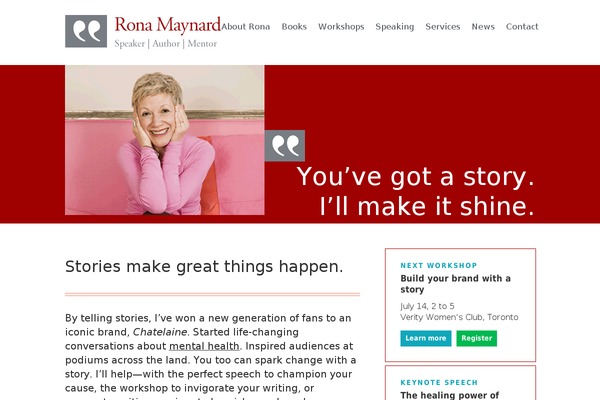
Task: Navigate to the Speaking page
Action: coord(395,27)
